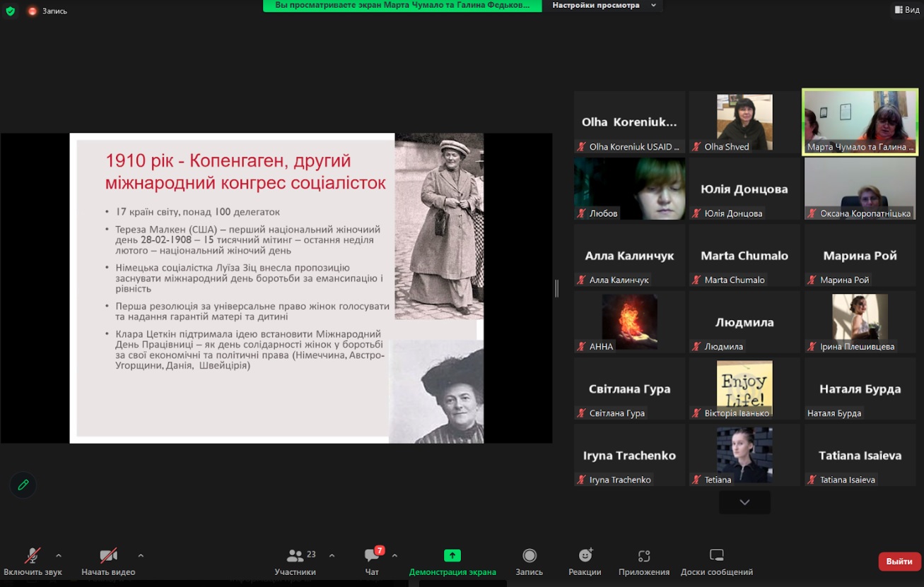Show more participants with down chevron

point(744,502)
